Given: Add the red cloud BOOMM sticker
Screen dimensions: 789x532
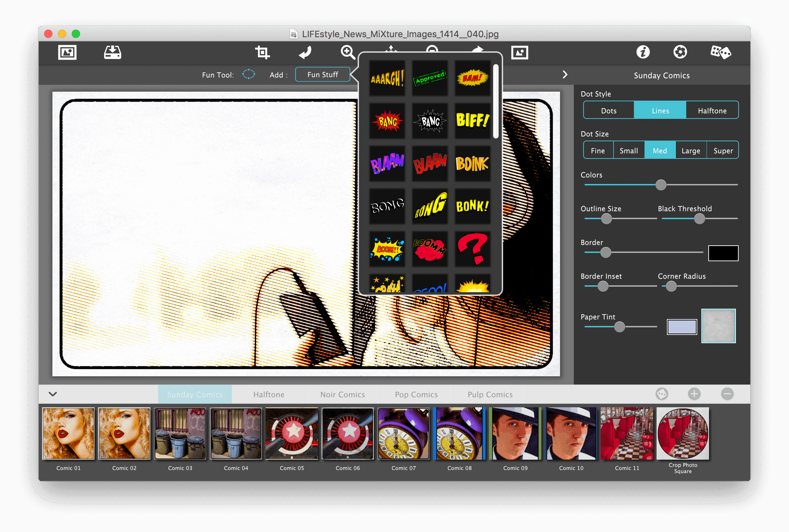Looking at the screenshot, I should coord(430,249).
